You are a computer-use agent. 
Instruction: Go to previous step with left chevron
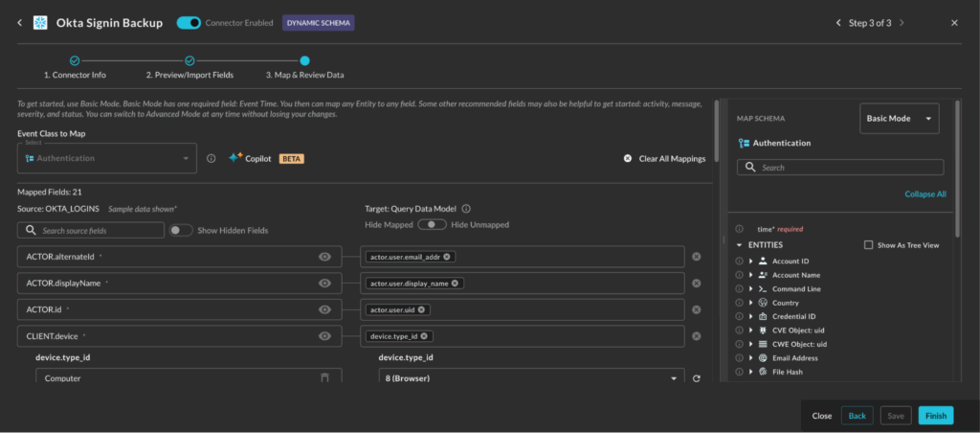838,23
